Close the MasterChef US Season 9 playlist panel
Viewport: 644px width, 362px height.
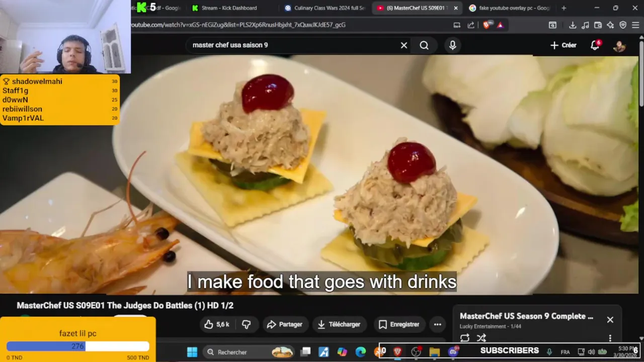tap(610, 320)
